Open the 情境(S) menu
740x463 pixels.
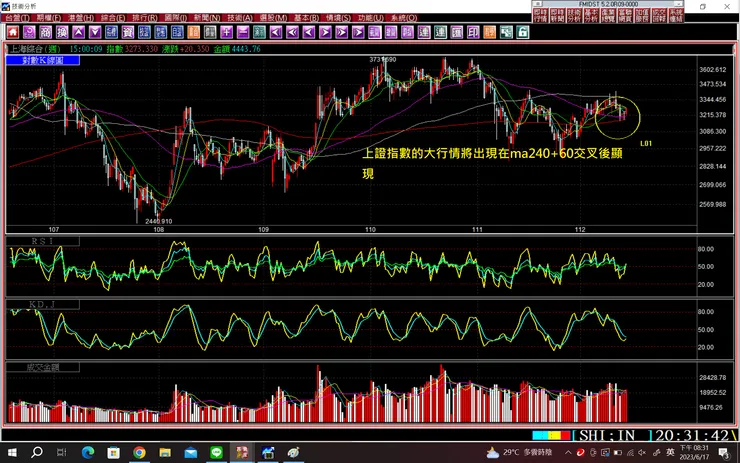pos(338,18)
